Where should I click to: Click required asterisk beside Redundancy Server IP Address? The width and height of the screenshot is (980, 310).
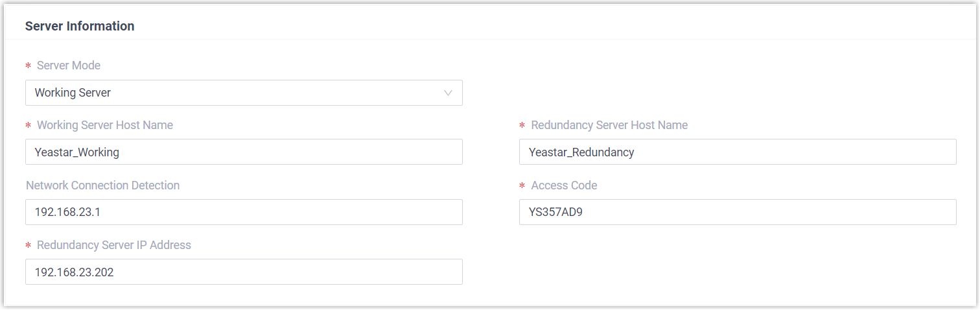[28, 246]
